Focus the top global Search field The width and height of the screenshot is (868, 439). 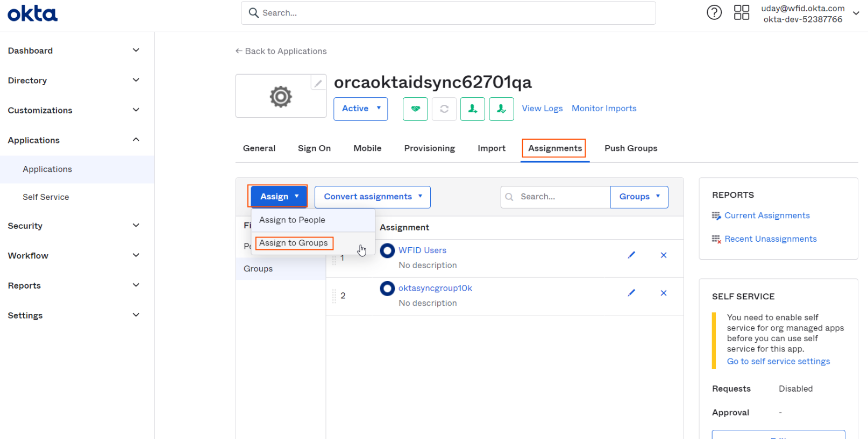click(x=449, y=13)
